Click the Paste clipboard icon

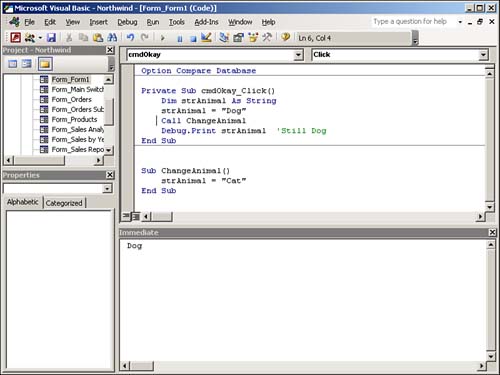tap(98, 38)
